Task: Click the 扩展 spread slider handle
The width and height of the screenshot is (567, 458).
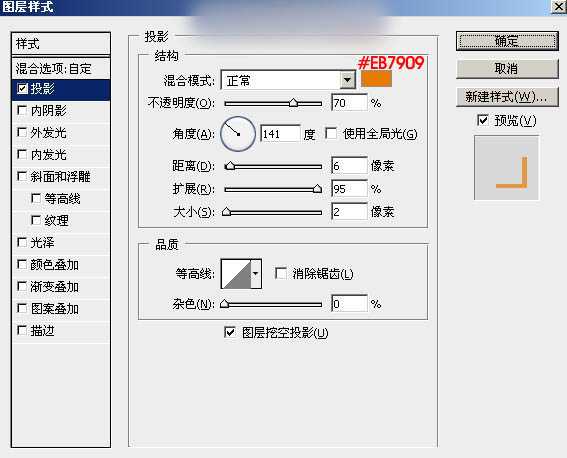Action: coord(317,189)
